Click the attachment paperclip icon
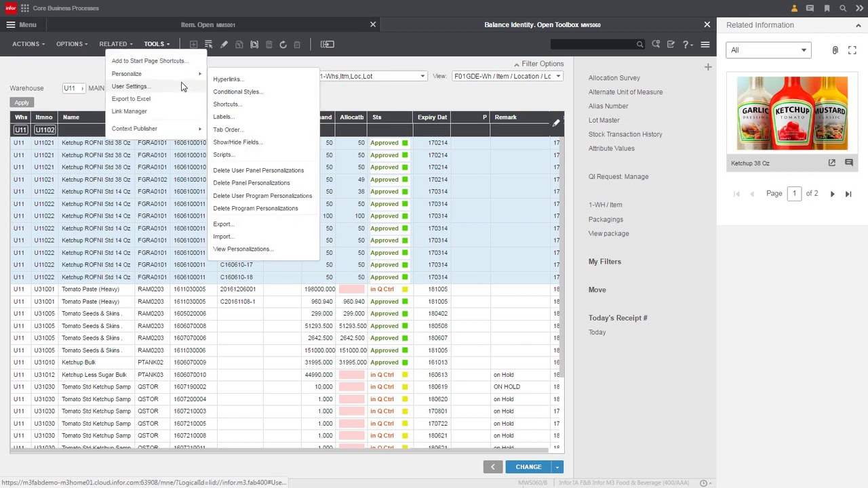Image resolution: width=868 pixels, height=488 pixels. pyautogui.click(x=835, y=50)
